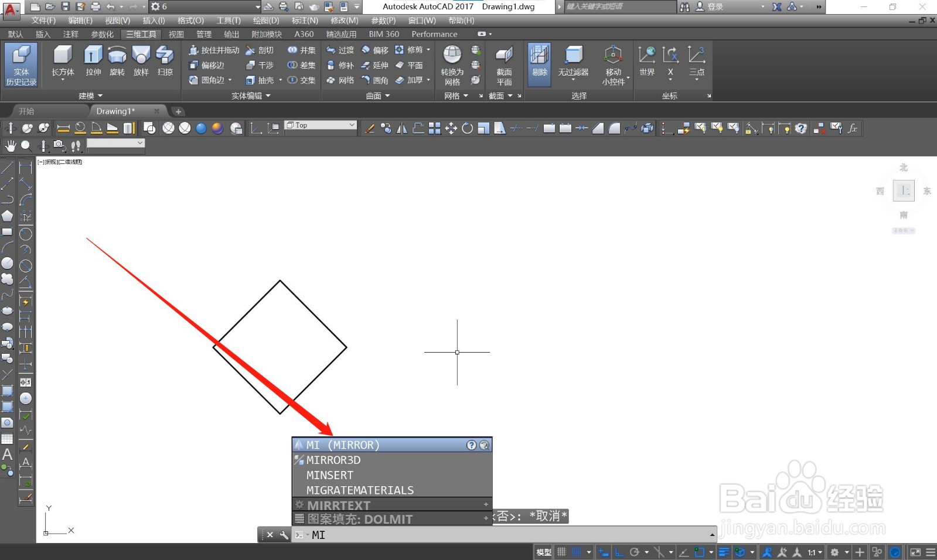Open the 1:1 annotation scale dropdown
The height and width of the screenshot is (560, 937).
coord(815,552)
